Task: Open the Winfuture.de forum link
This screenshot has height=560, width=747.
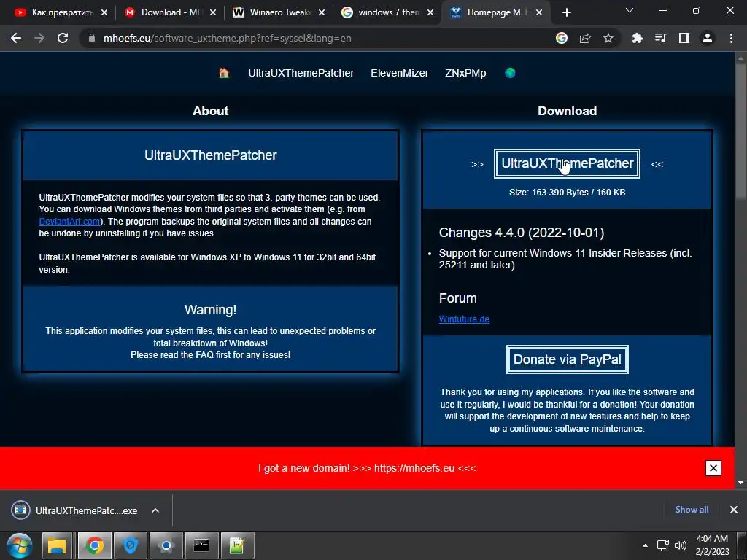Action: tap(464, 319)
